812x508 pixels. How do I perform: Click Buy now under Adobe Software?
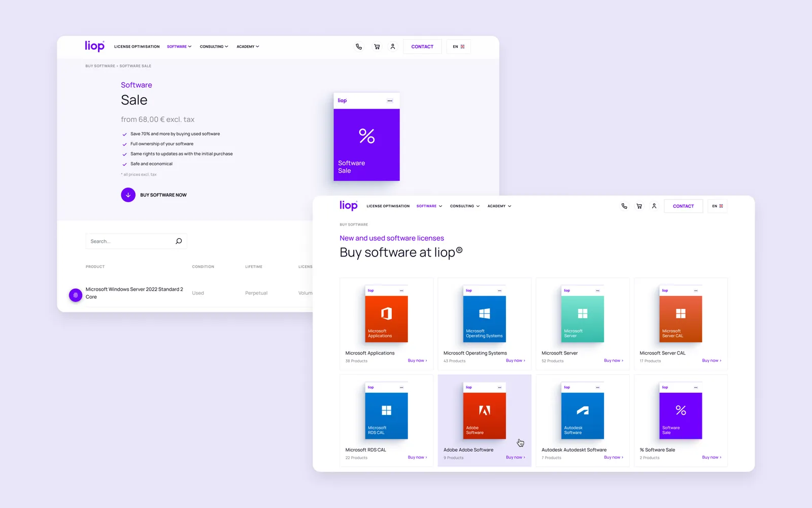(515, 457)
